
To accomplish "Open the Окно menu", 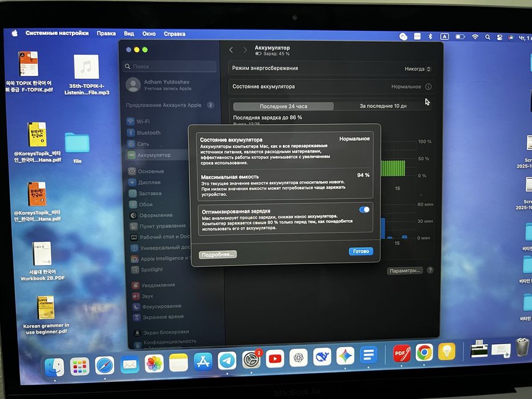I will [149, 34].
